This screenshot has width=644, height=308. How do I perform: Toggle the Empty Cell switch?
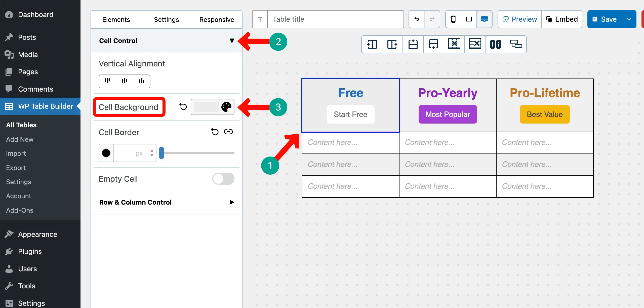pos(223,179)
